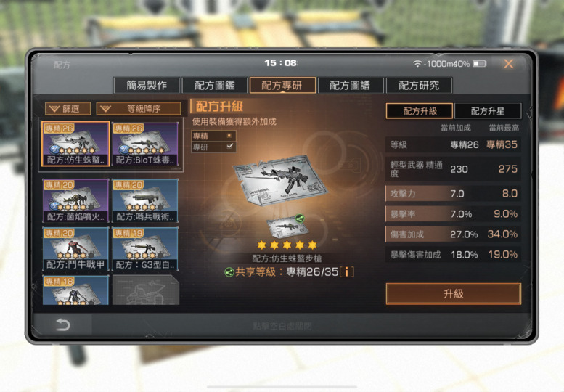Screen dimensions: 564x392
Task: Open the 配方圖鑑 tab
Action: point(214,85)
